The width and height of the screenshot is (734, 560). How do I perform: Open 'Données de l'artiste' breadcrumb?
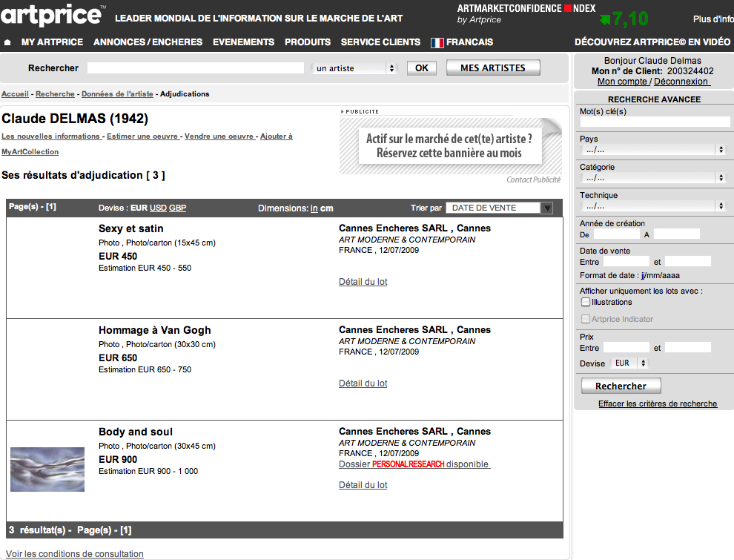tap(117, 94)
